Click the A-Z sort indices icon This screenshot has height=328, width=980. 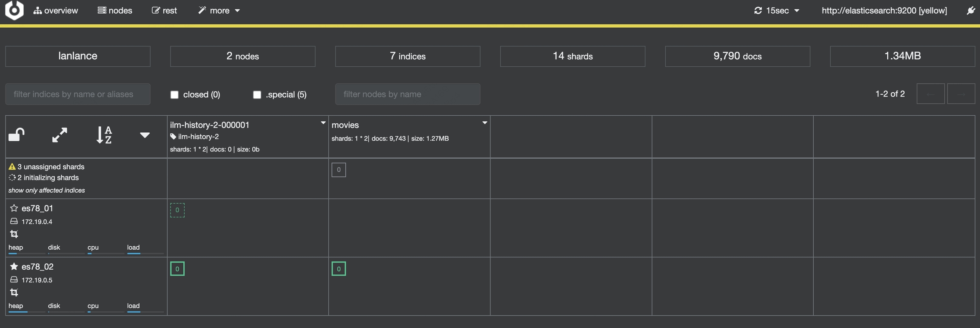[104, 135]
